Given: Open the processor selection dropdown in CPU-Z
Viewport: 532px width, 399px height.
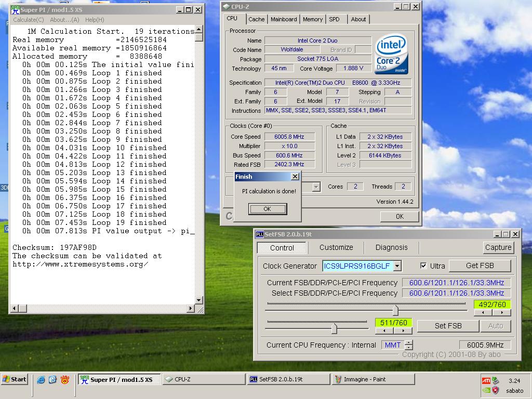Looking at the screenshot, I should click(316, 187).
